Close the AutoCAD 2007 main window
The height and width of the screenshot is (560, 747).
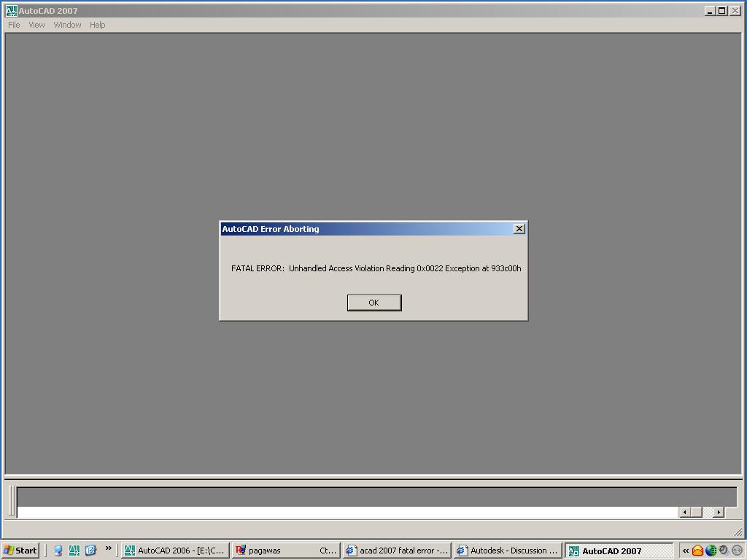click(x=735, y=10)
